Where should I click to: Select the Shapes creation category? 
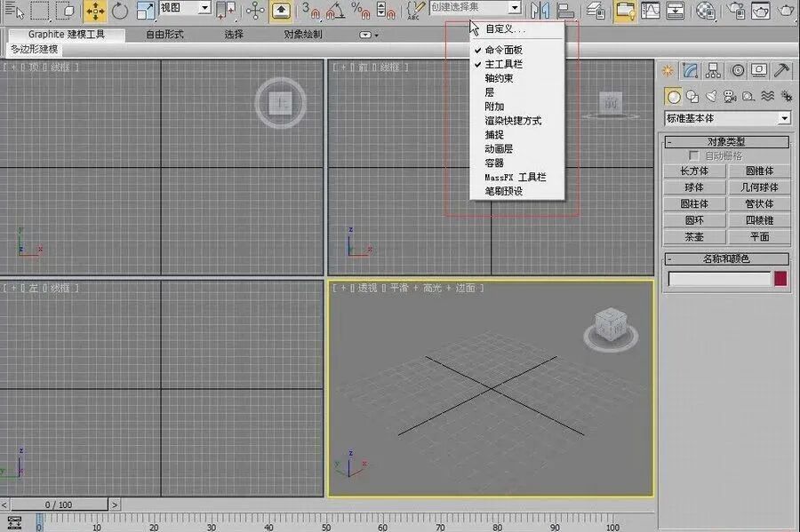coord(692,96)
